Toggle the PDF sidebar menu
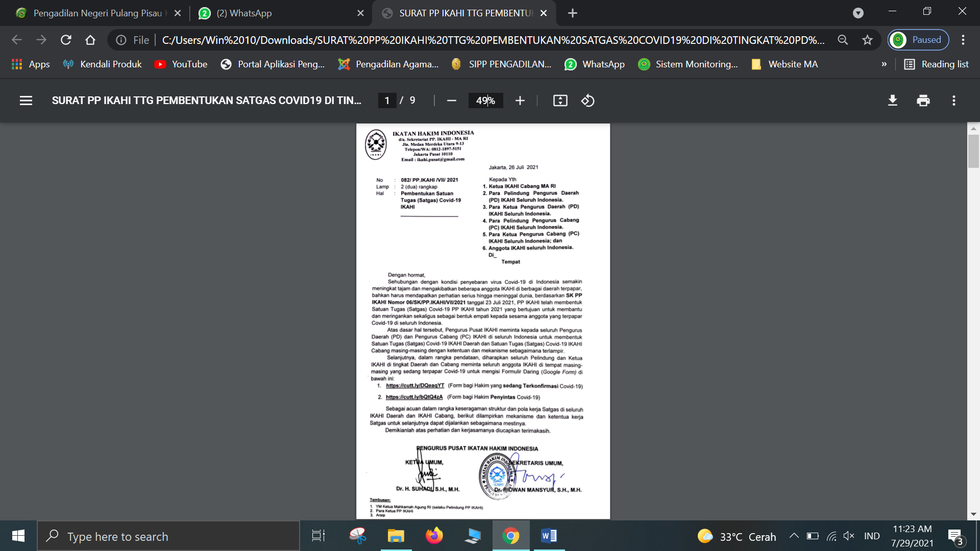 26,101
